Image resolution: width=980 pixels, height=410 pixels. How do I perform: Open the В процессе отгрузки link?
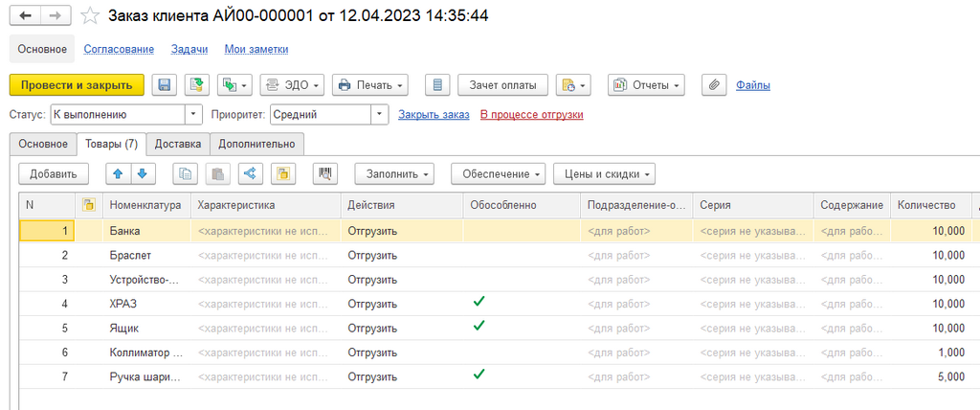coord(532,115)
